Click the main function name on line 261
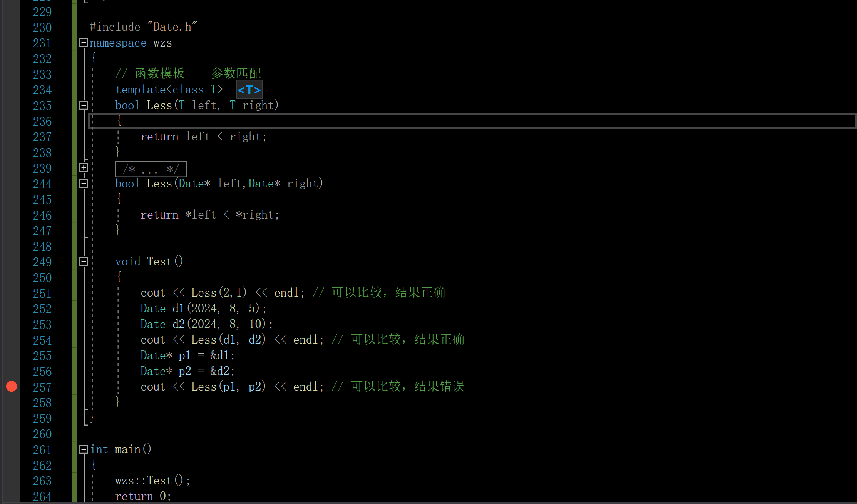 tap(127, 449)
